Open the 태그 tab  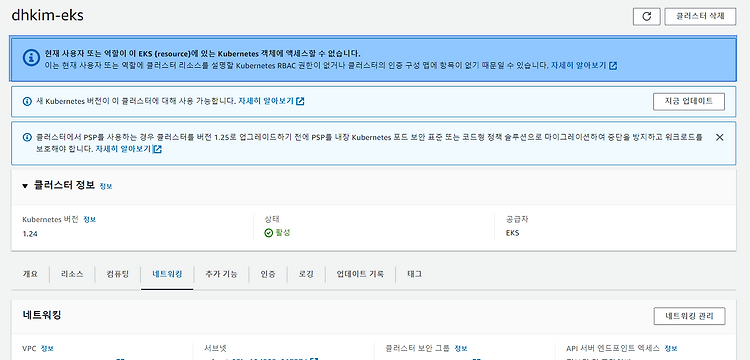click(414, 274)
